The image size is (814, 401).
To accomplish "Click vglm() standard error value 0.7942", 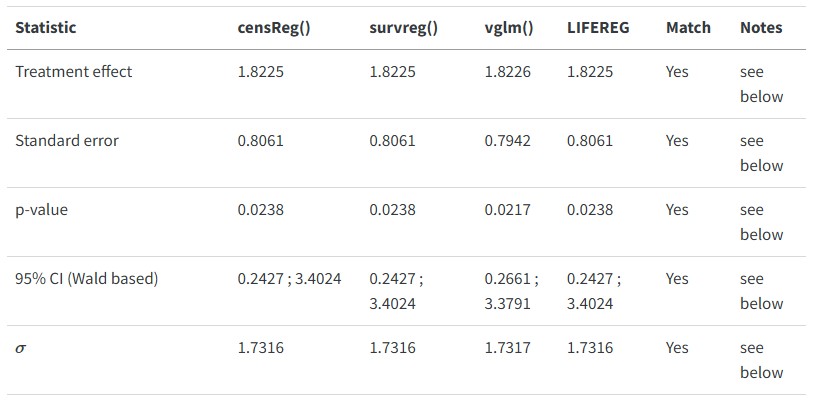I will coord(507,141).
